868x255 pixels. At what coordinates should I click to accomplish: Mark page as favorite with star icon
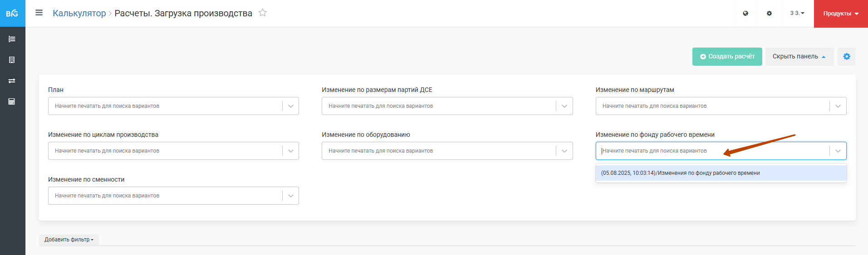coord(262,13)
